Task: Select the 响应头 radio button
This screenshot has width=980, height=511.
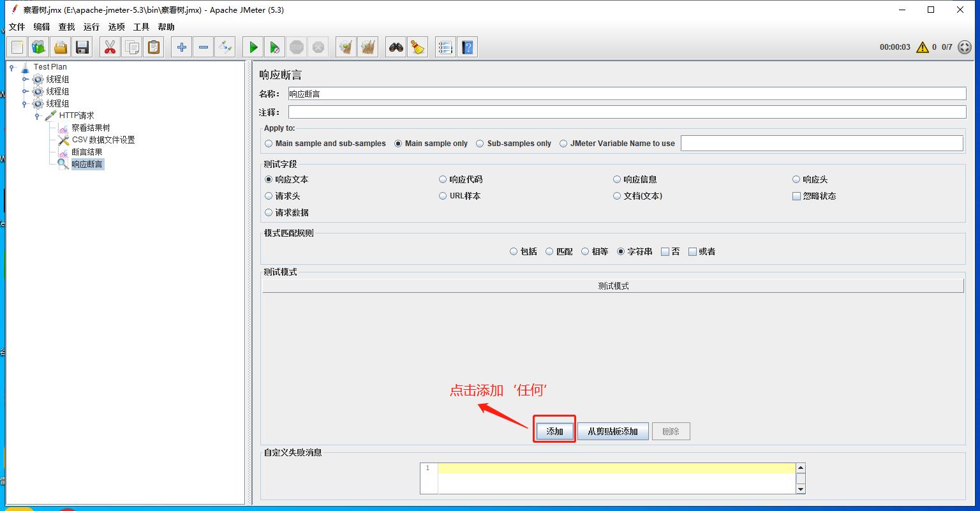Action: [796, 179]
